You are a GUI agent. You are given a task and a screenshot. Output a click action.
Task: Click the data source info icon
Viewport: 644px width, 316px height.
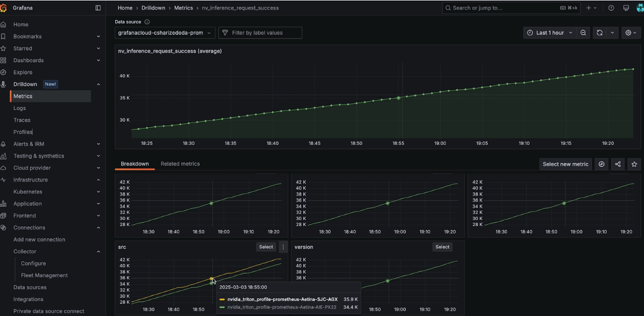click(x=147, y=22)
